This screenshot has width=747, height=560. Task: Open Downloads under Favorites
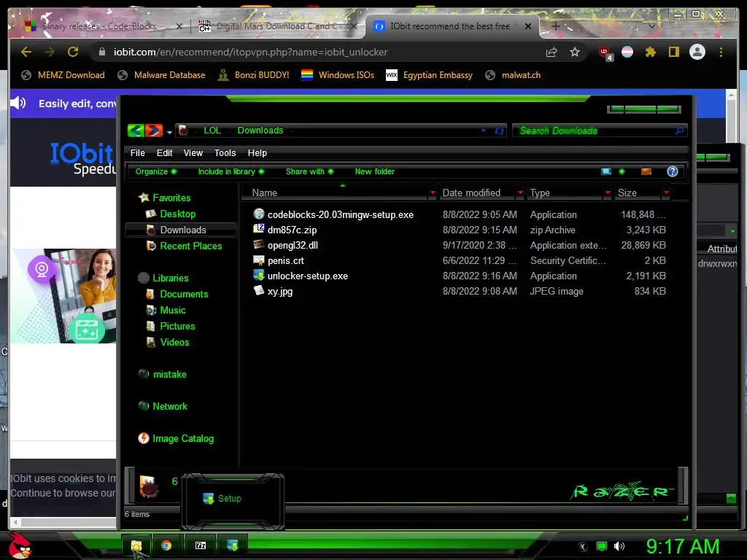click(183, 230)
